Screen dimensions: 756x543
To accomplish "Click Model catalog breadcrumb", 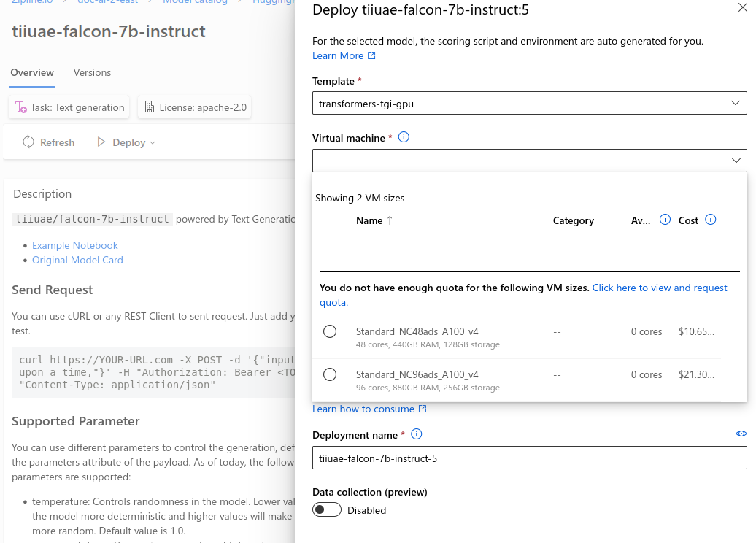I will point(195,2).
